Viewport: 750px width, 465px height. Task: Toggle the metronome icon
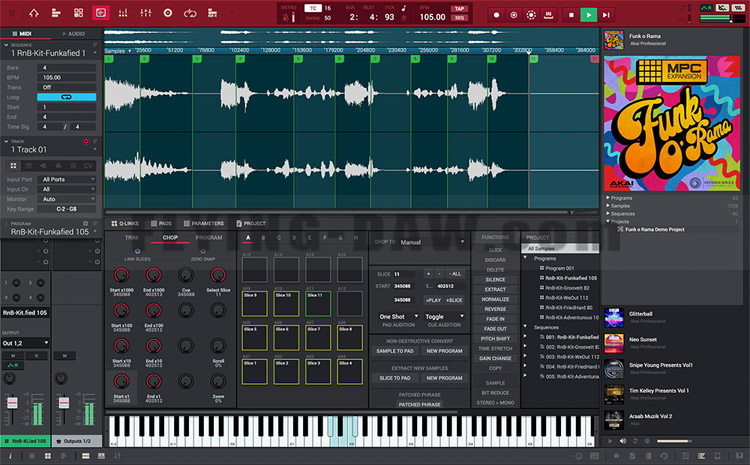(286, 18)
